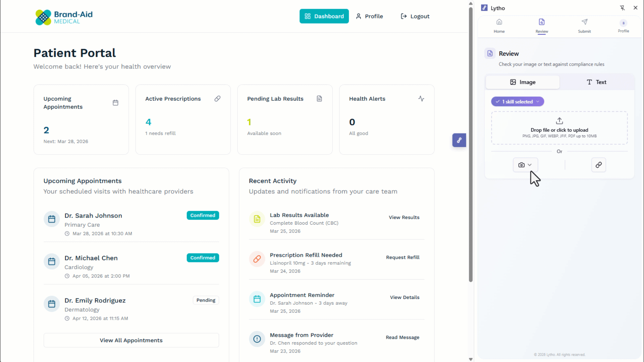Click Request Refill link
This screenshot has height=362, width=644.
(402, 257)
